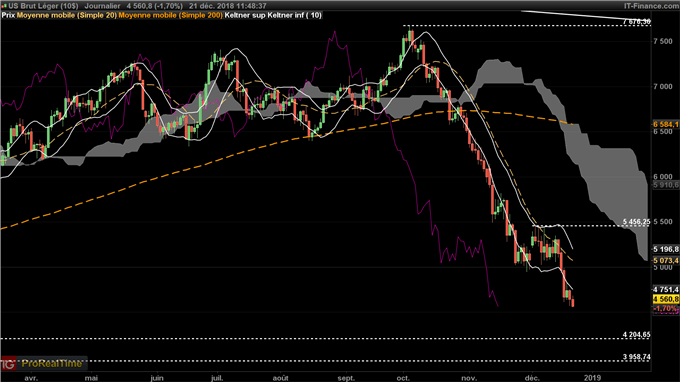Image resolution: width=680 pixels, height=382 pixels.
Task: Click the 4 751,4 Keltner price tag
Action: (x=666, y=289)
